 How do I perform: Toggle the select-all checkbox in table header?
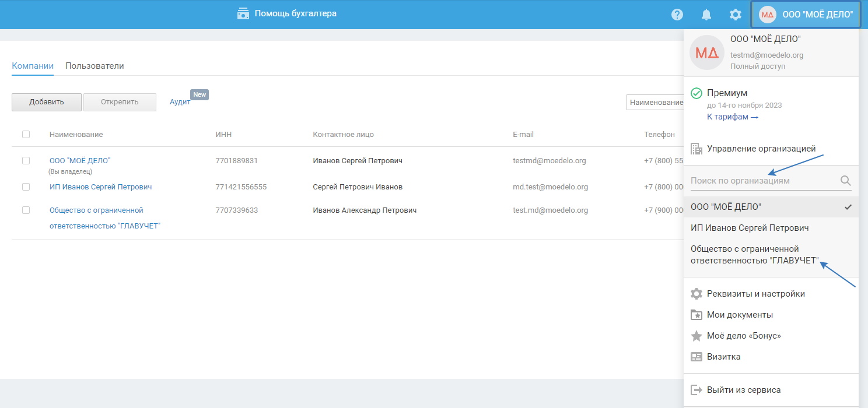(x=26, y=135)
